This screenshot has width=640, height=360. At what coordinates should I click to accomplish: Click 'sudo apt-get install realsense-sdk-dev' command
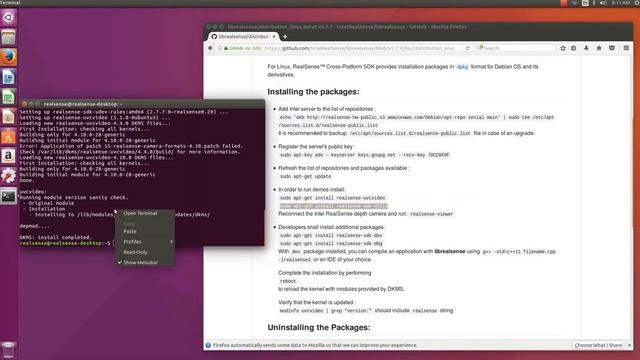331,236
